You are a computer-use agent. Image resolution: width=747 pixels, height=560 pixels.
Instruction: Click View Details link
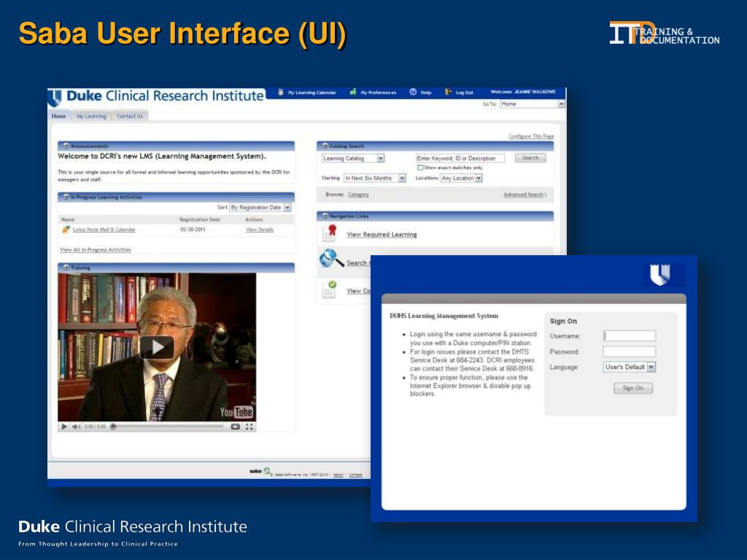click(260, 230)
